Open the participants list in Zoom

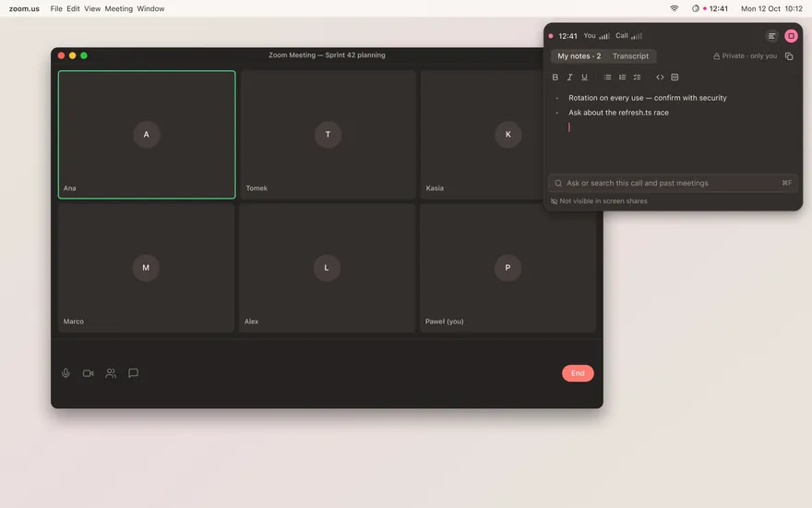click(x=111, y=373)
